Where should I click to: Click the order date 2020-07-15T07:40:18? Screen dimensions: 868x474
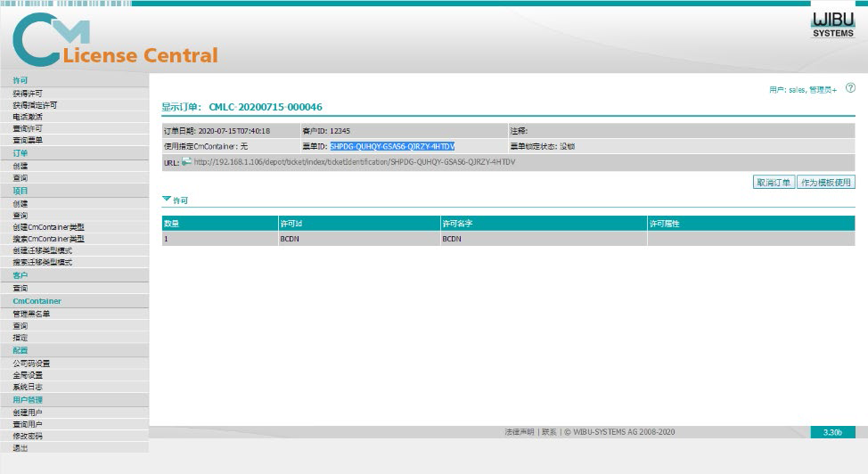(234, 131)
